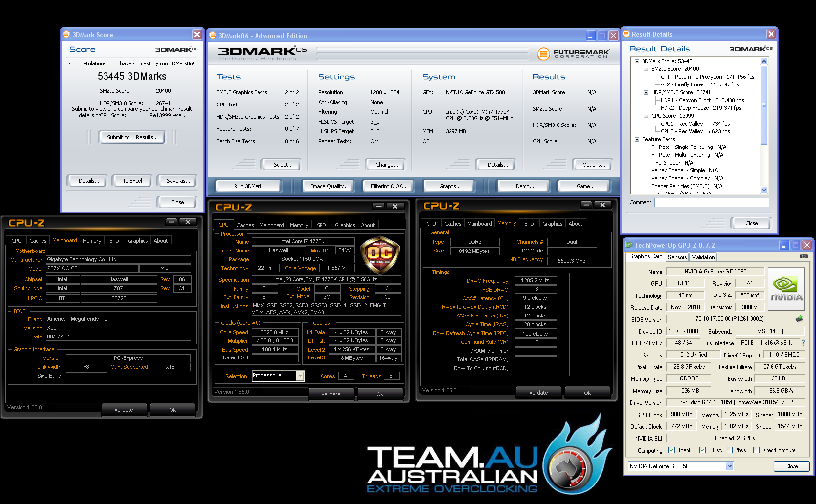This screenshot has width=816, height=504.
Task: Select 'Fill Rate - Single-Texturing' tree row
Action: [688, 147]
